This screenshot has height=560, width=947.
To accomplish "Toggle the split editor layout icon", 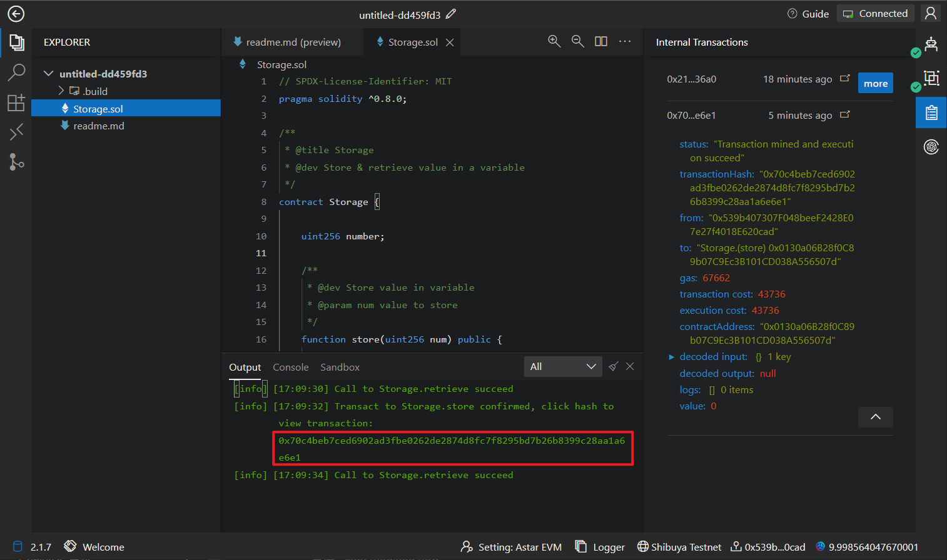I will 601,41.
